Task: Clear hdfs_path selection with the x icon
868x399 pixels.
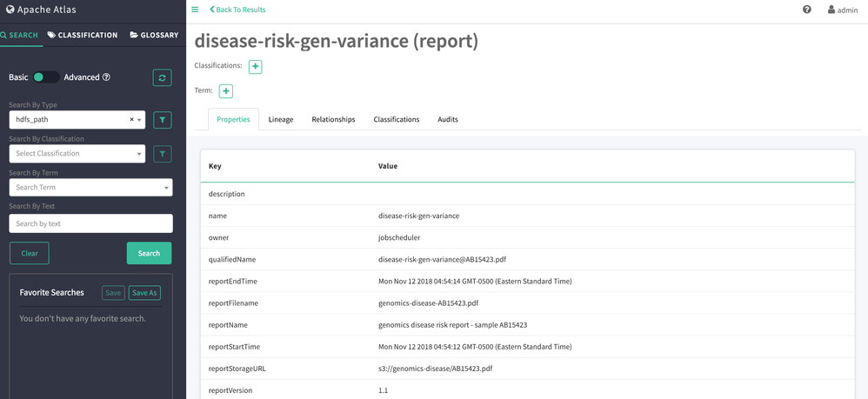Action: tap(131, 120)
